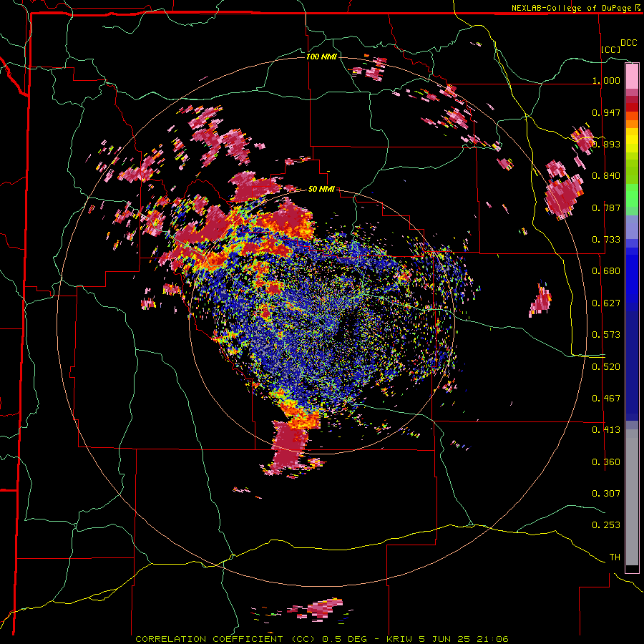Click the 0.467 scale value
The height and width of the screenshot is (644, 644).
point(606,399)
